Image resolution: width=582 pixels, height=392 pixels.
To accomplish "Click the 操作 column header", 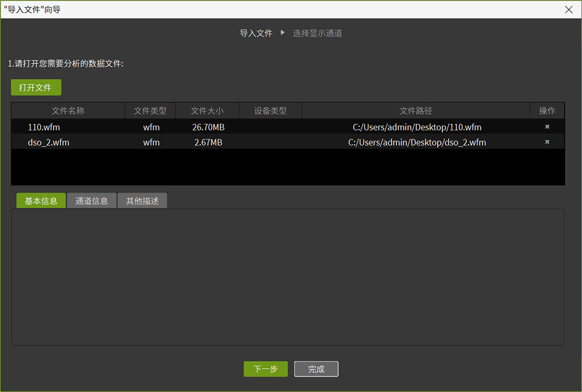I will tap(547, 111).
